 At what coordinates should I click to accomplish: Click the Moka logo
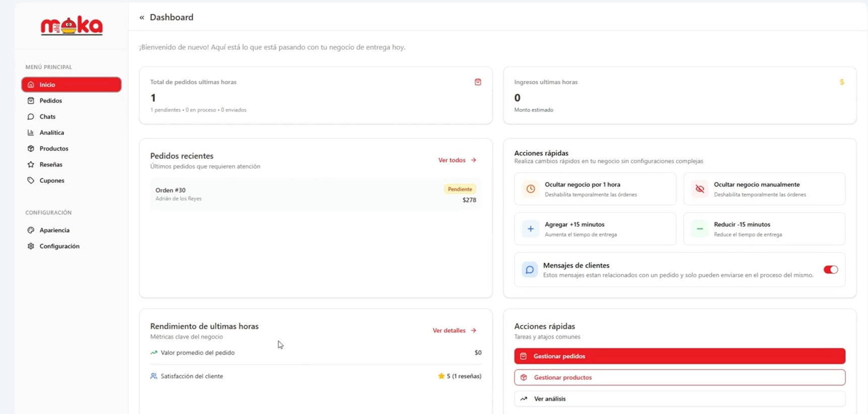click(71, 26)
